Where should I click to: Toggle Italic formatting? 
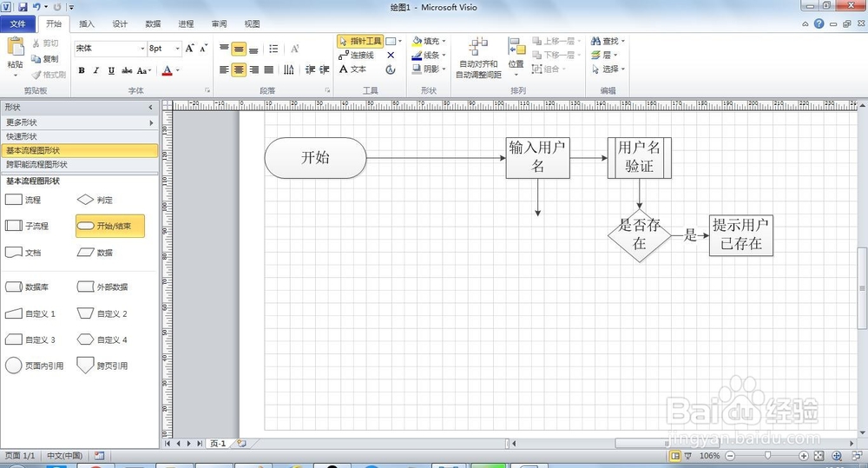coord(96,70)
